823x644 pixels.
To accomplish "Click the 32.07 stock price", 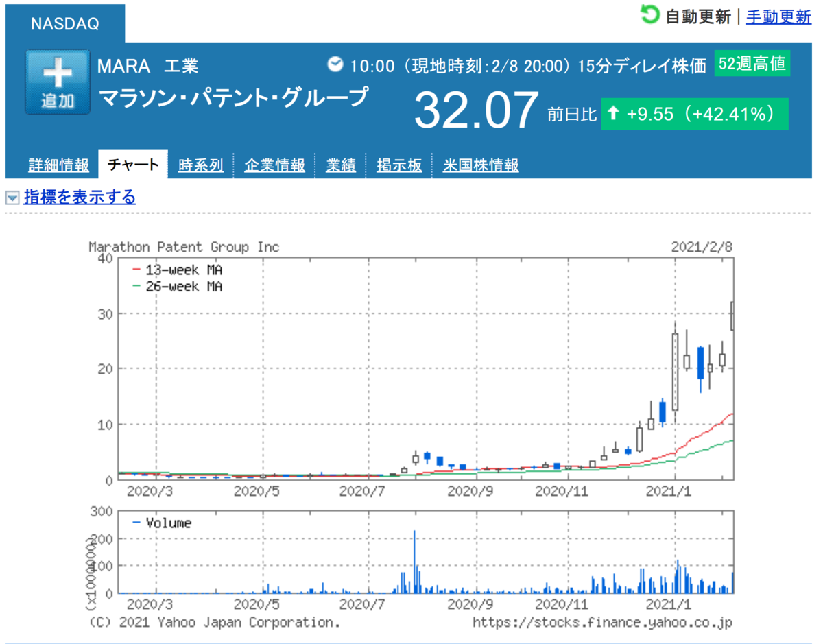I will (476, 111).
